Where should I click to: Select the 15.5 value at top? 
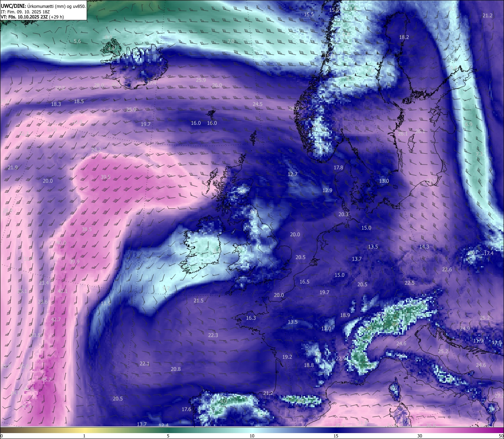(309, 15)
